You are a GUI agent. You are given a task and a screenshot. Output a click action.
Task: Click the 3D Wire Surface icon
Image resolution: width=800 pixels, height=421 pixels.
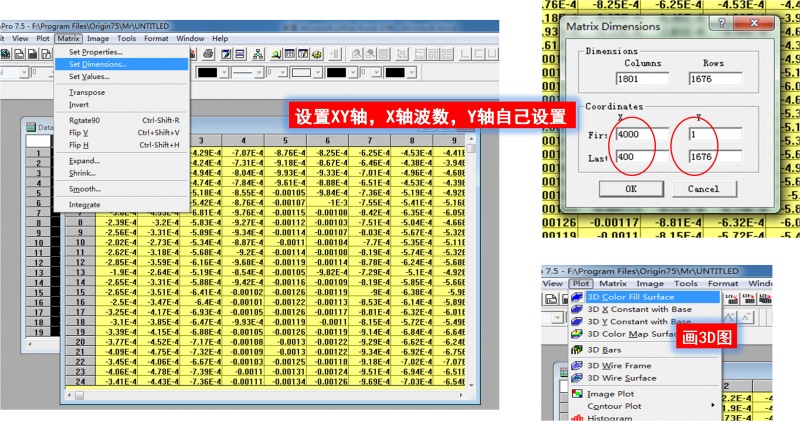coord(577,378)
